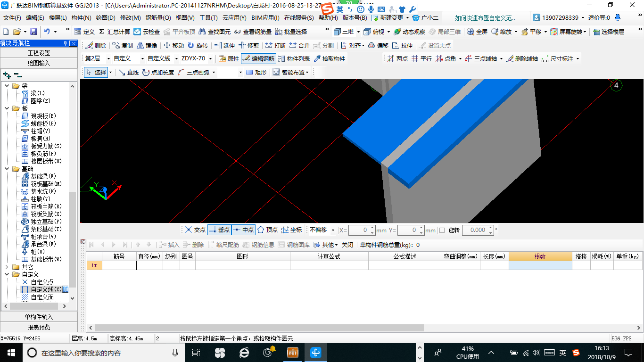Image resolution: width=644 pixels, height=362 pixels.
Task: Click the 查找图元 find element tool
Action: pyautogui.click(x=215, y=32)
